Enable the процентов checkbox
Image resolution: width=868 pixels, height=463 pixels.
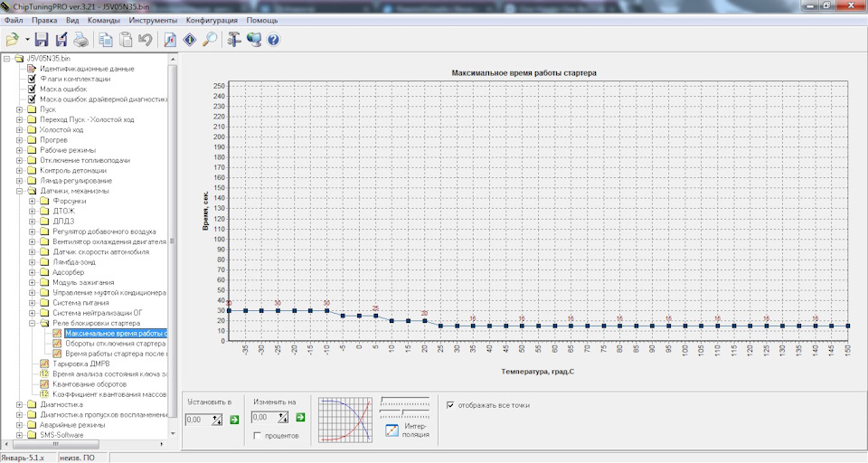[x=258, y=436]
